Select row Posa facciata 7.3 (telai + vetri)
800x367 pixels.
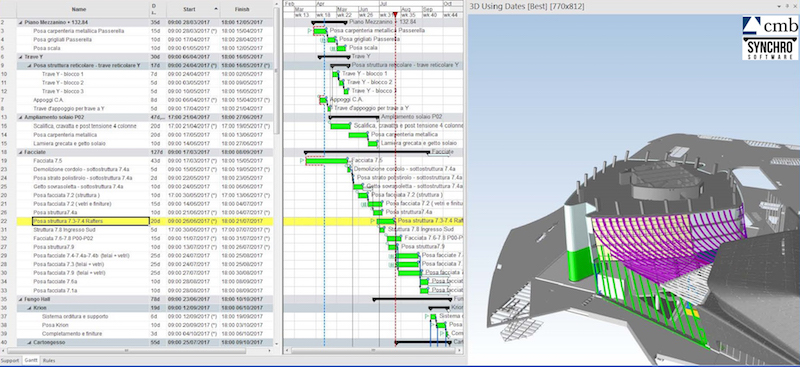pos(137,264)
